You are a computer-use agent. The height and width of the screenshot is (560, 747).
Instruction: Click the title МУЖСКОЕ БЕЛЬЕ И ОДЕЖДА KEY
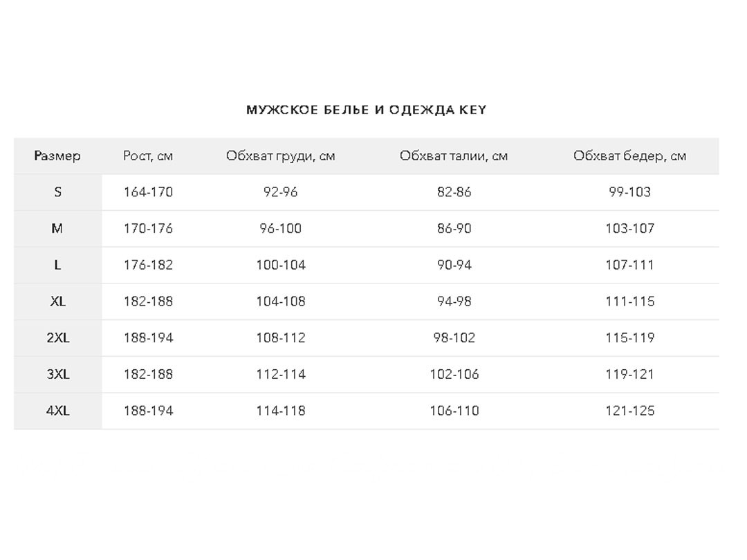click(366, 109)
